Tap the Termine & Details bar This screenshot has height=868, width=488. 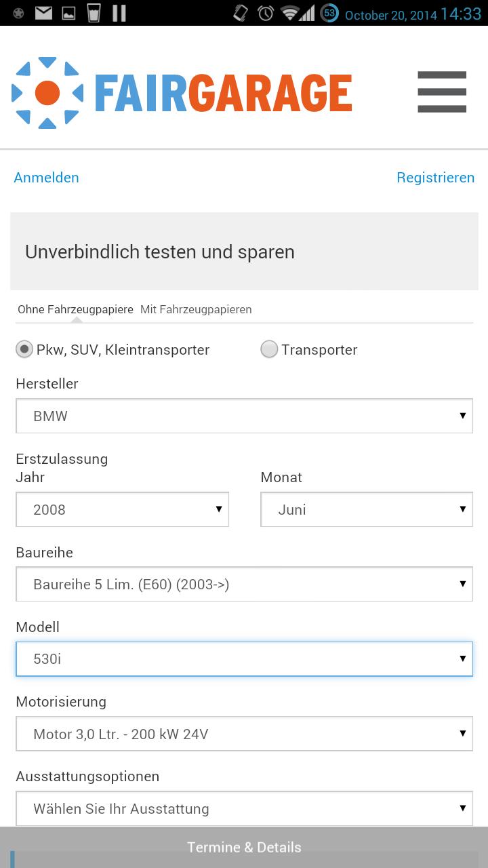tap(244, 847)
